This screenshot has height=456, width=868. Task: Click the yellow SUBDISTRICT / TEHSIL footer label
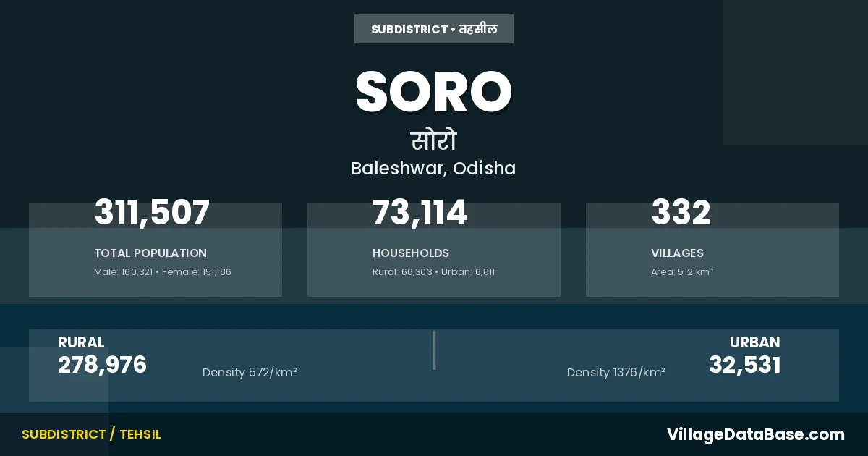[x=91, y=434]
